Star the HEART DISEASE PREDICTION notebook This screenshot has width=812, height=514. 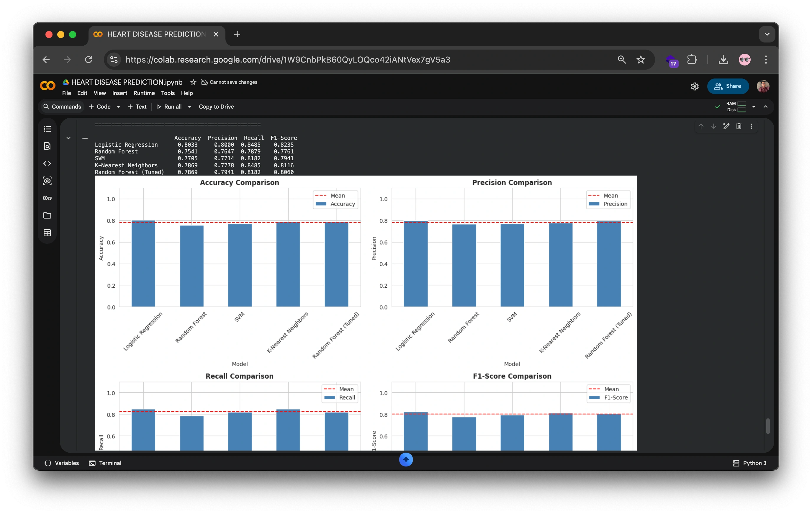193,82
